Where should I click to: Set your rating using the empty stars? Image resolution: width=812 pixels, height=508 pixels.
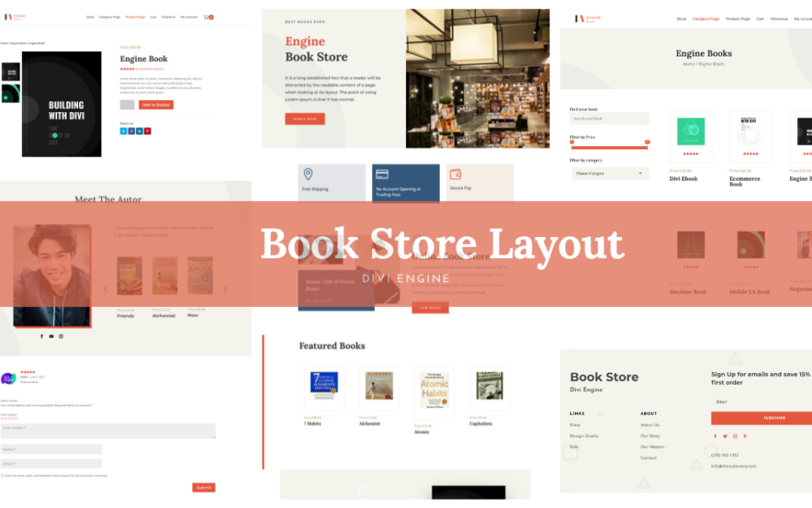click(9, 418)
